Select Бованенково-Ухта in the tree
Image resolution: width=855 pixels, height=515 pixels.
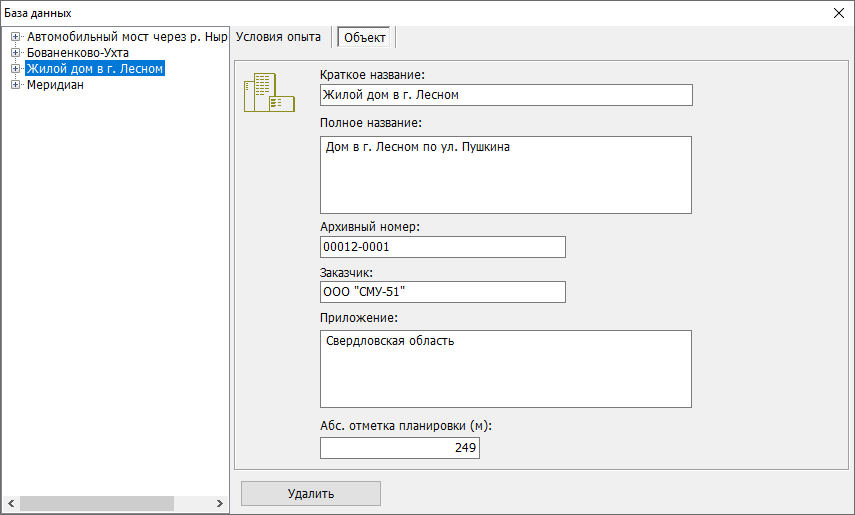(77, 53)
